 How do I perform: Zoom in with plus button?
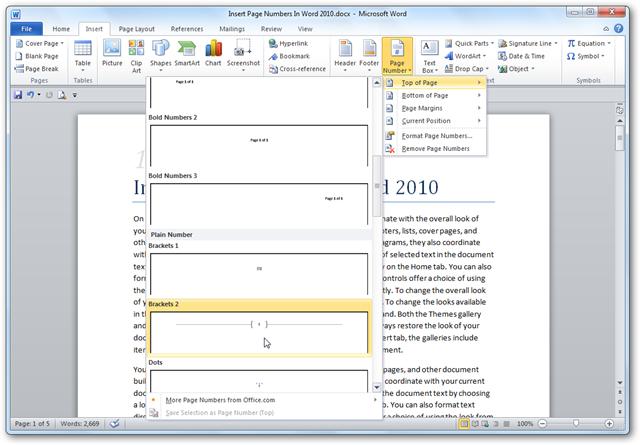click(x=609, y=424)
